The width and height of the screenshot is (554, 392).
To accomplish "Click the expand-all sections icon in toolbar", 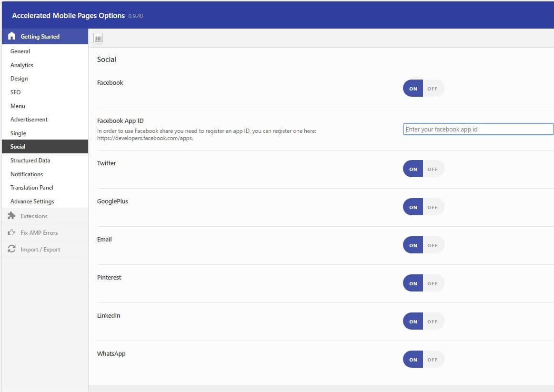I will 98,38.
